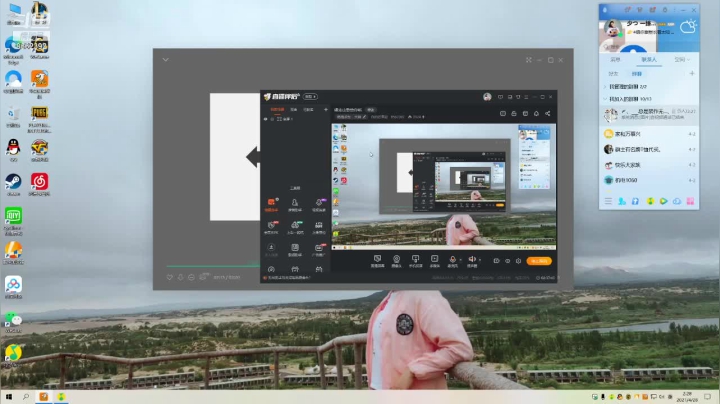Screen dimensions: 720x404
Task: Switch to mini mode in the media player
Action: pyautogui.click(x=529, y=60)
